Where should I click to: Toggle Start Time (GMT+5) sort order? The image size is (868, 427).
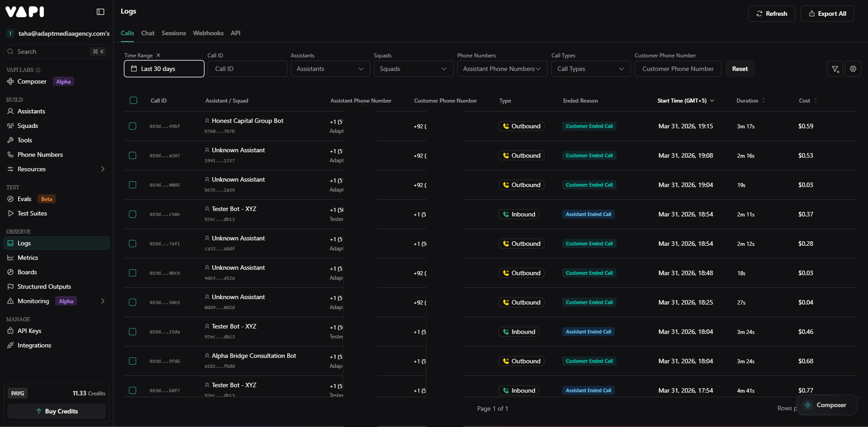click(x=686, y=101)
